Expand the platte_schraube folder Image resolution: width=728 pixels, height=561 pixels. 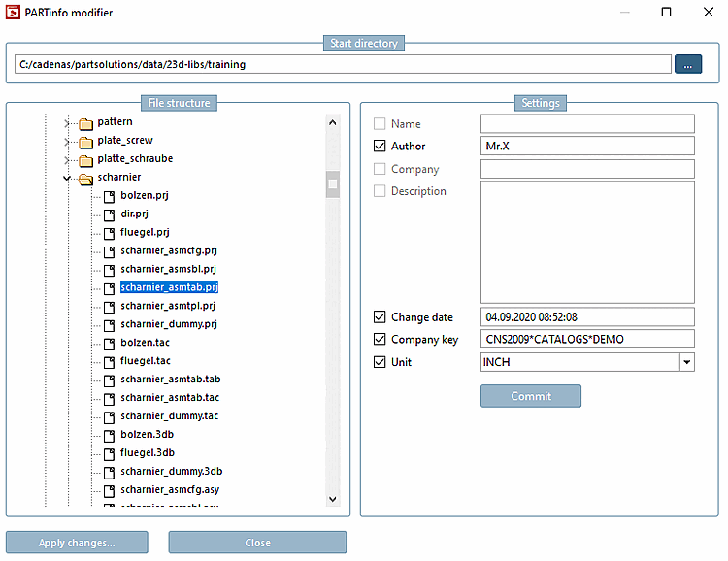67,159
